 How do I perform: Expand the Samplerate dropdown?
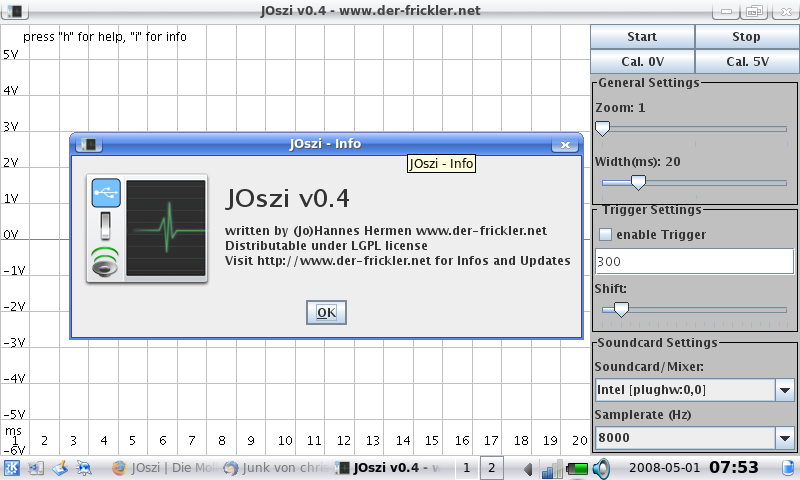coord(785,437)
